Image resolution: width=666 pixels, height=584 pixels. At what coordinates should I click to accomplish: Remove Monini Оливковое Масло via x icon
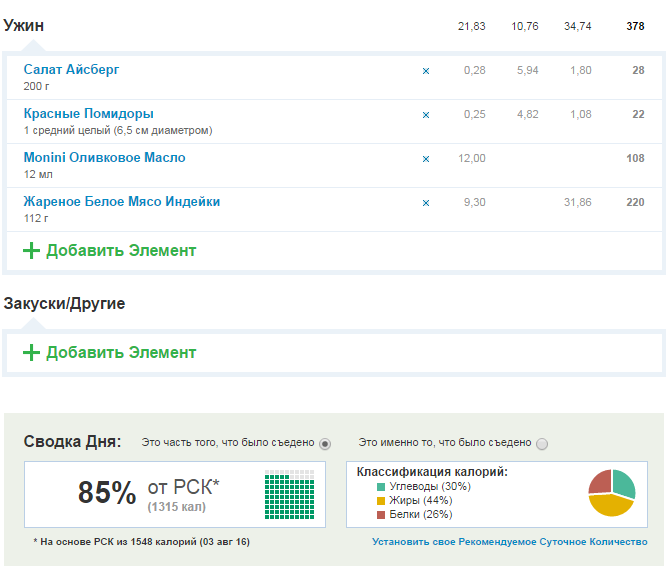425,159
